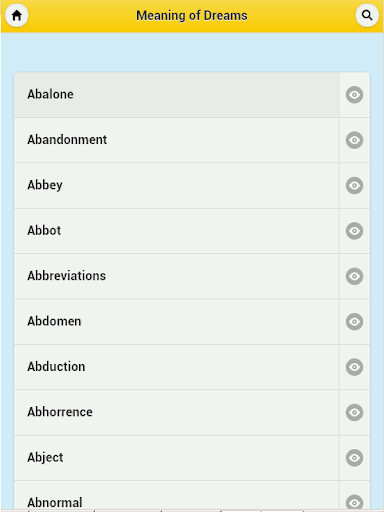Go to home via house icon
384x512 pixels.
(17, 15)
